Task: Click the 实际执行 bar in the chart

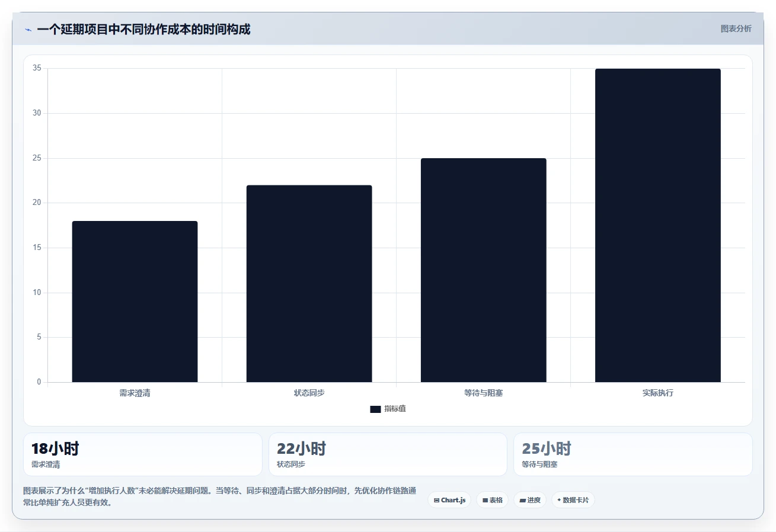Action: click(657, 225)
